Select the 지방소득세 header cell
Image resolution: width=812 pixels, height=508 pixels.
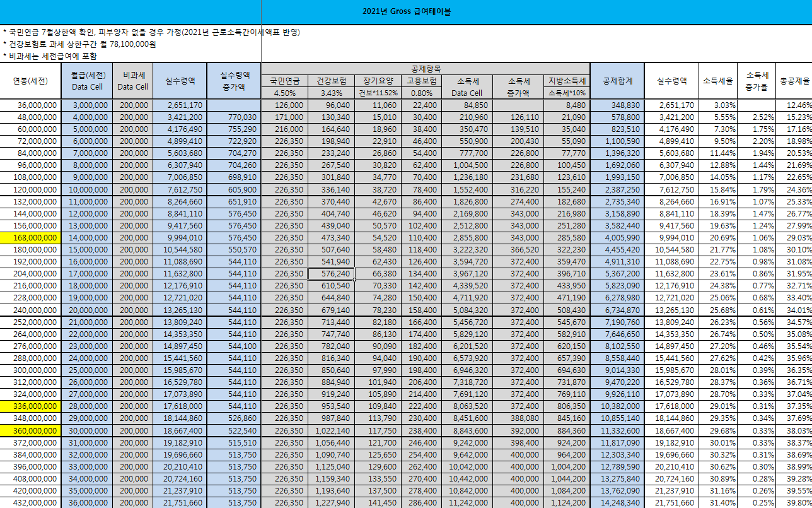tap(566, 81)
